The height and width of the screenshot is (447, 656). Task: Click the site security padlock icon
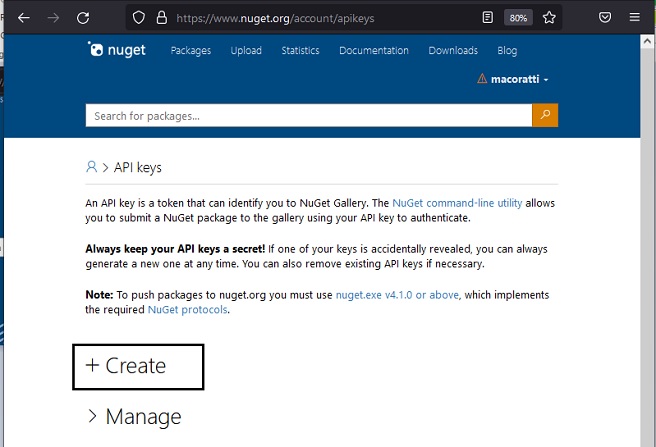(161, 18)
